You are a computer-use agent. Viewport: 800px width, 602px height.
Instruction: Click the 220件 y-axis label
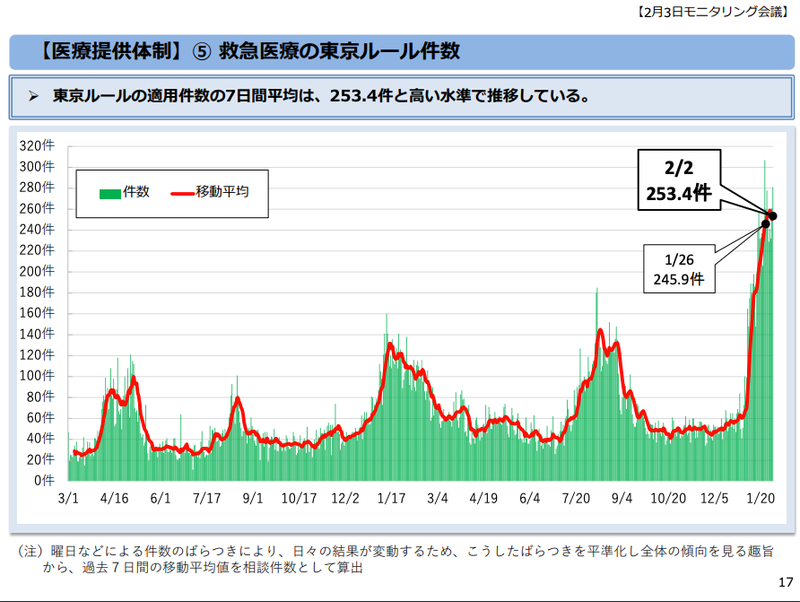pyautogui.click(x=37, y=250)
